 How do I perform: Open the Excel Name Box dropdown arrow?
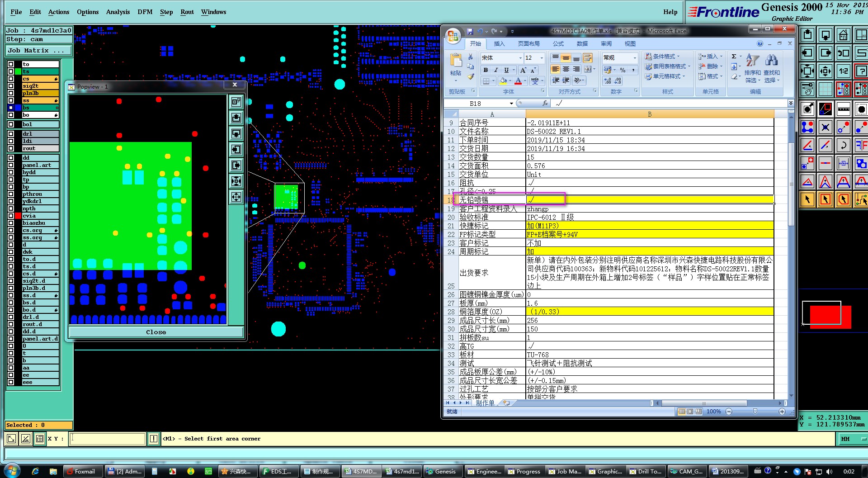click(x=511, y=104)
